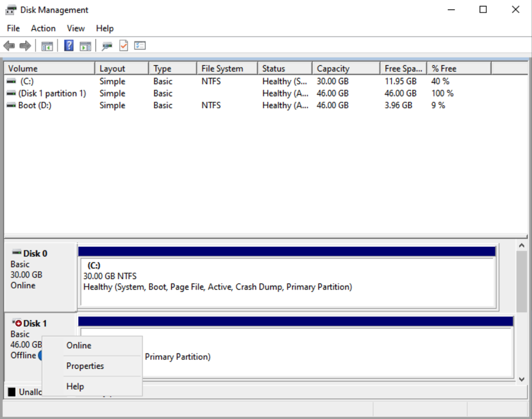Sort by the Status column header

click(x=285, y=68)
